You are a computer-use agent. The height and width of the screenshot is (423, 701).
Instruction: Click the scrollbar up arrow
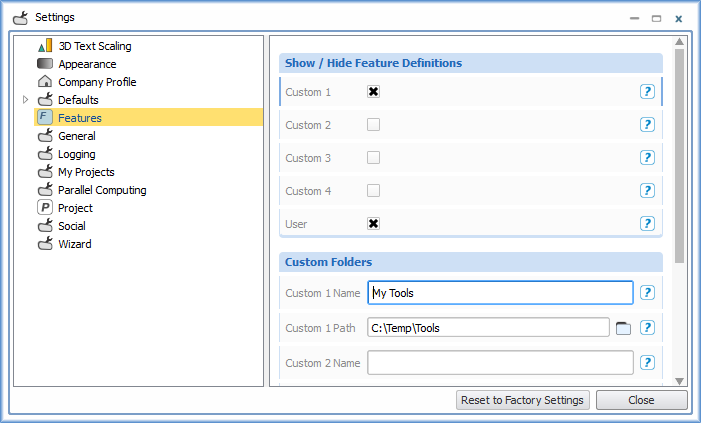(x=680, y=42)
